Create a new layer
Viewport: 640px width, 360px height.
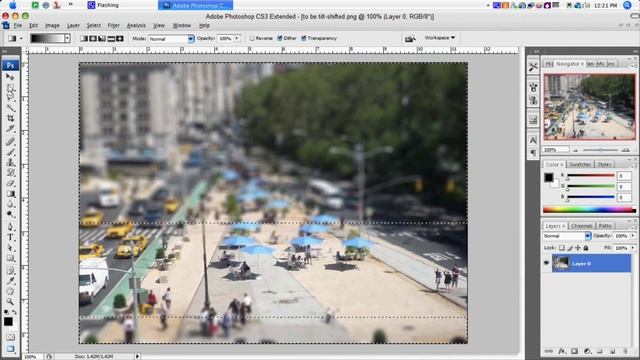coord(613,351)
